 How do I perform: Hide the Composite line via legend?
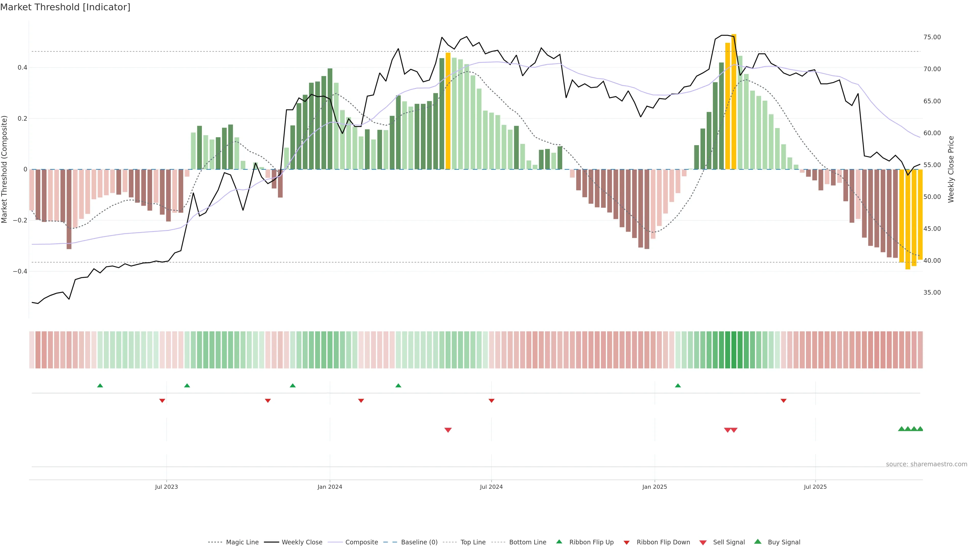[x=361, y=542]
